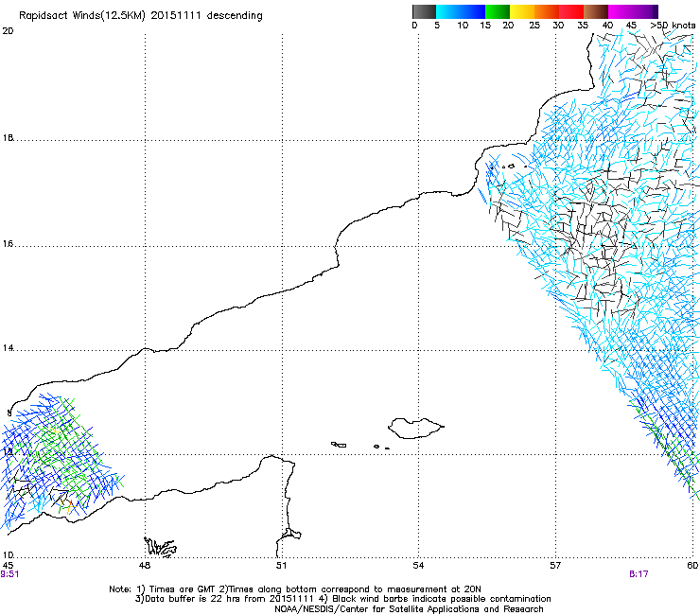Click the '30' label under the color legend
The height and width of the screenshot is (615, 700).
[x=558, y=26]
